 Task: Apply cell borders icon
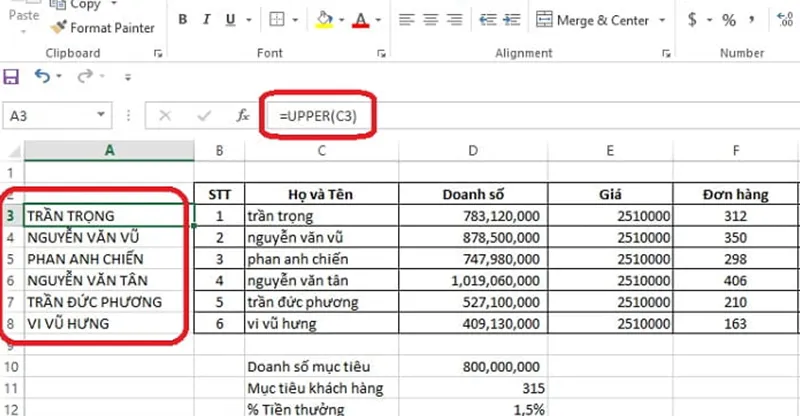[277, 20]
